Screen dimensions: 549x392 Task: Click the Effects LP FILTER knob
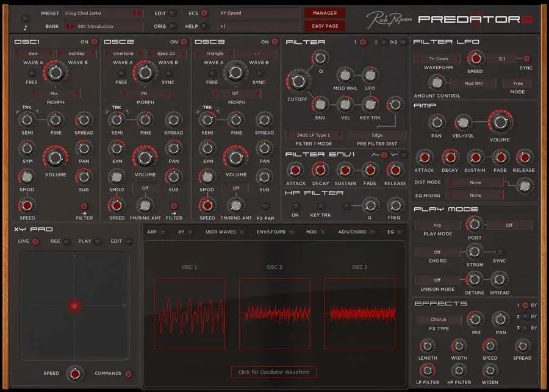tap(427, 370)
